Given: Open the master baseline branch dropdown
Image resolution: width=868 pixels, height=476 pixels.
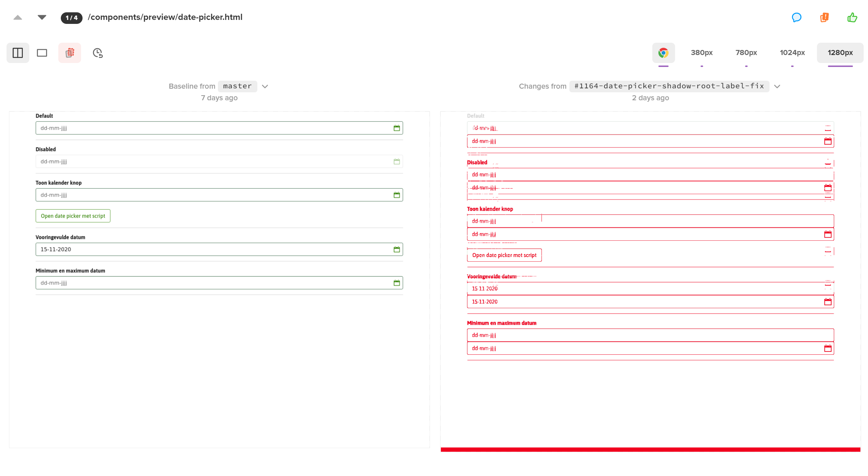Looking at the screenshot, I should pyautogui.click(x=237, y=86).
